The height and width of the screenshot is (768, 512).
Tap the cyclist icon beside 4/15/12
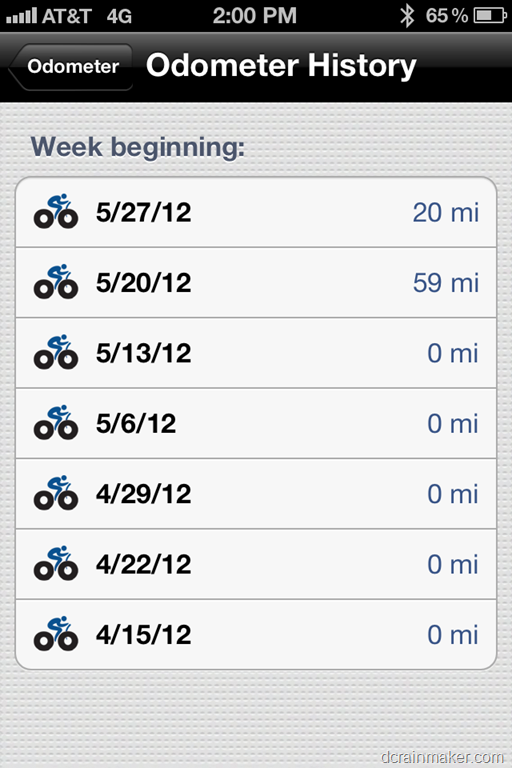tap(55, 634)
